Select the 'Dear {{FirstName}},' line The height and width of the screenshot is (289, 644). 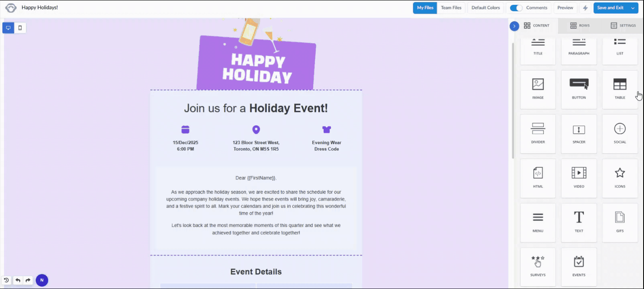click(x=256, y=178)
